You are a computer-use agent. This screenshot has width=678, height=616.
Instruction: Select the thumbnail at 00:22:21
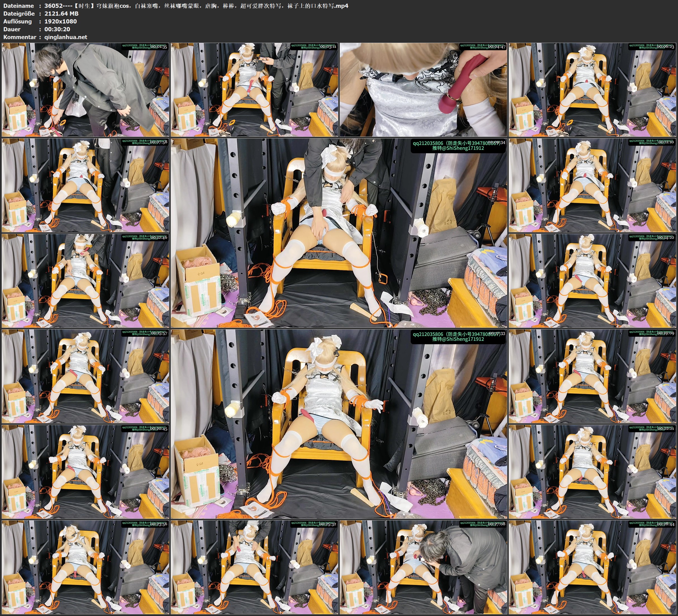[593, 472]
